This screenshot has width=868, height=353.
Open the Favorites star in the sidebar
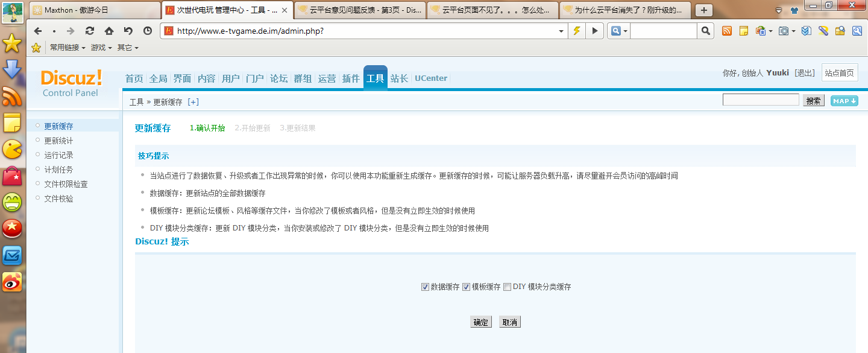[x=12, y=42]
